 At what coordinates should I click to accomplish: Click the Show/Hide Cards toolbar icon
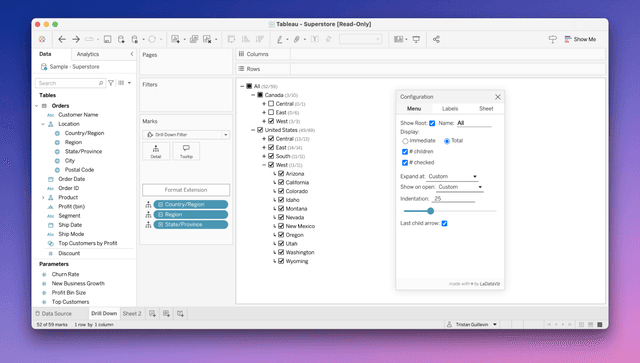click(399, 39)
